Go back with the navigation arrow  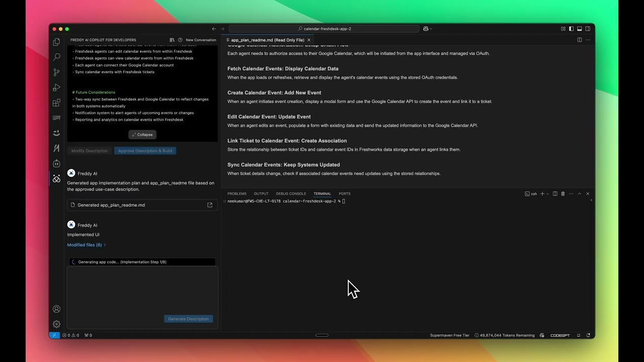point(214,29)
